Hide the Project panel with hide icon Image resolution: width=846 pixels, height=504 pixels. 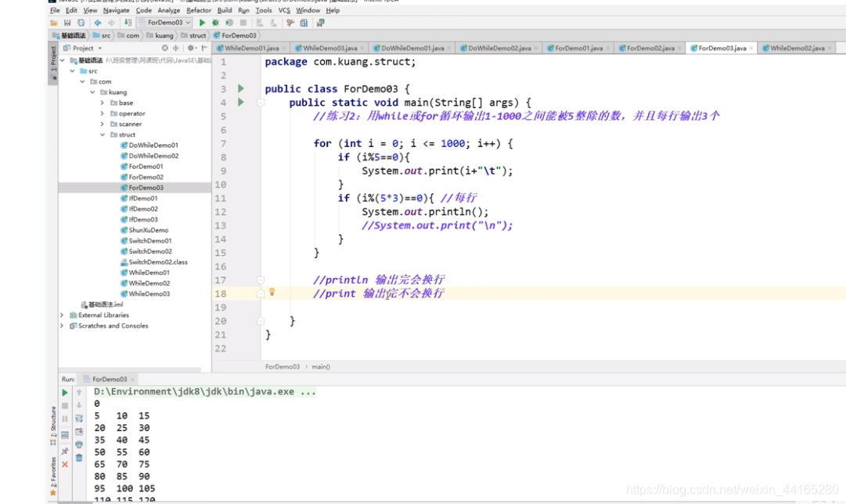coord(205,48)
